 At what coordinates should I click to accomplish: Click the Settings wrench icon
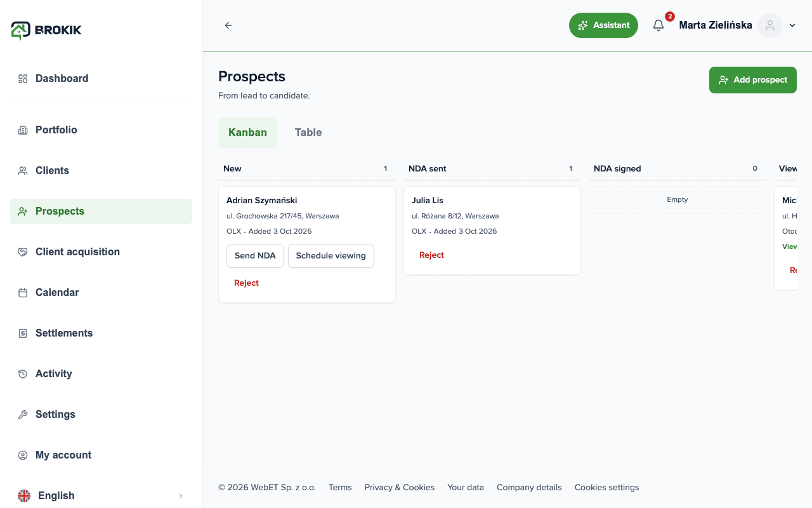point(23,415)
